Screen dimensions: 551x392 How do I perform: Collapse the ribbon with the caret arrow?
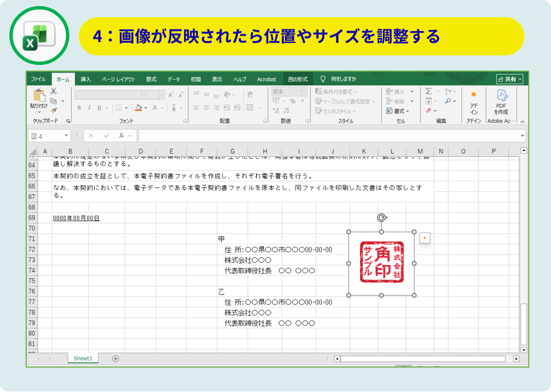522,121
